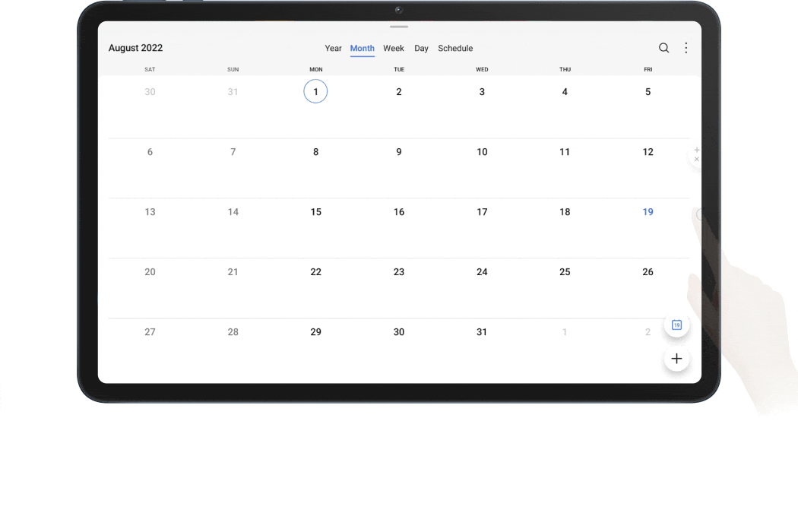Select date 16 in the calendar
Image resolution: width=798 pixels, height=532 pixels.
point(399,212)
